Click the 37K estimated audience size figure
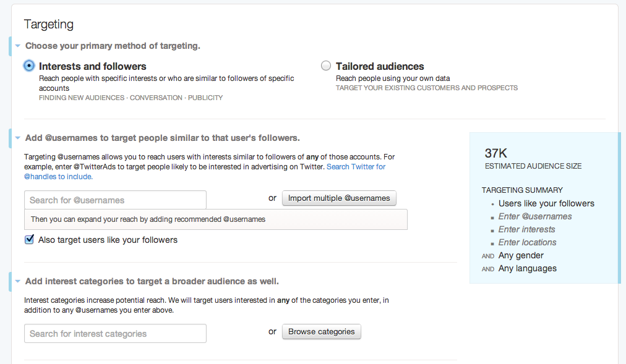This screenshot has height=364, width=626. [x=495, y=153]
